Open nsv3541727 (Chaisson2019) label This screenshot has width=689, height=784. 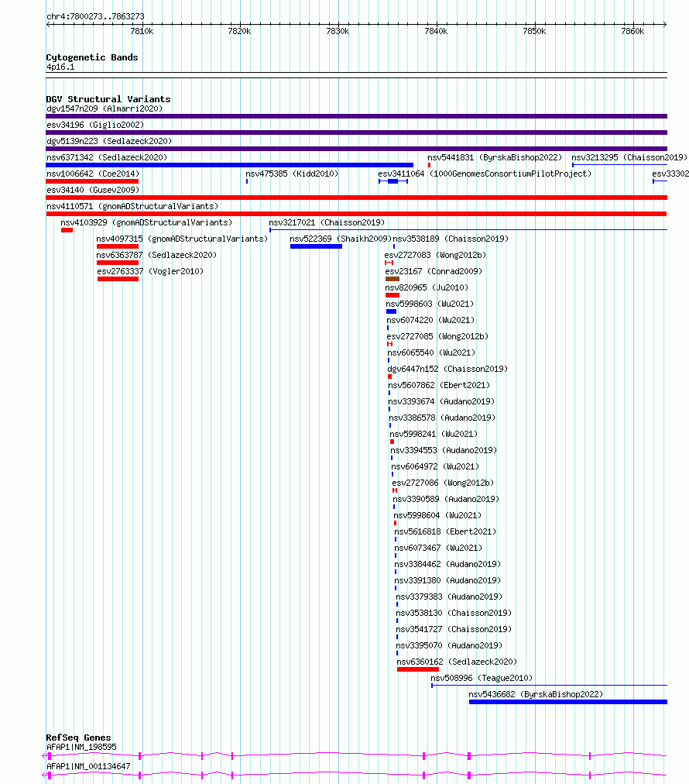(x=454, y=629)
